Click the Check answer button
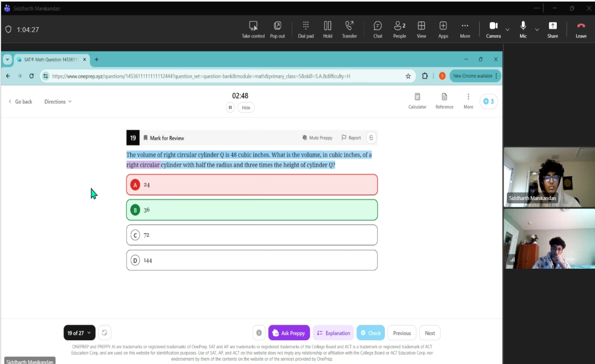The width and height of the screenshot is (595, 364). [371, 333]
